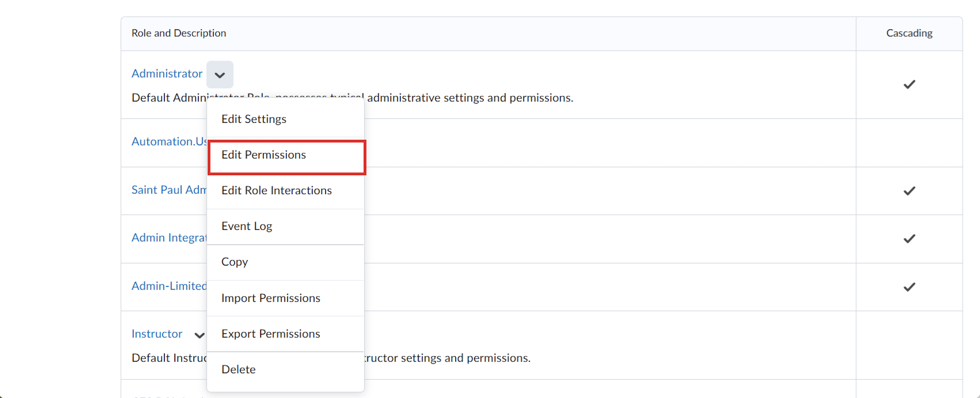Image resolution: width=980 pixels, height=398 pixels.
Task: Click the Saint Paul Admin cascading checkmark
Action: pos(909,191)
